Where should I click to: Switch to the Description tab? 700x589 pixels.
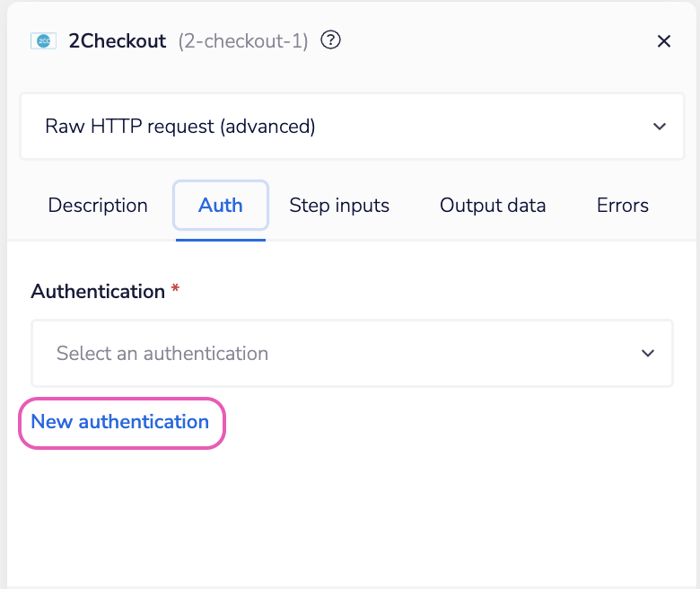click(x=98, y=206)
